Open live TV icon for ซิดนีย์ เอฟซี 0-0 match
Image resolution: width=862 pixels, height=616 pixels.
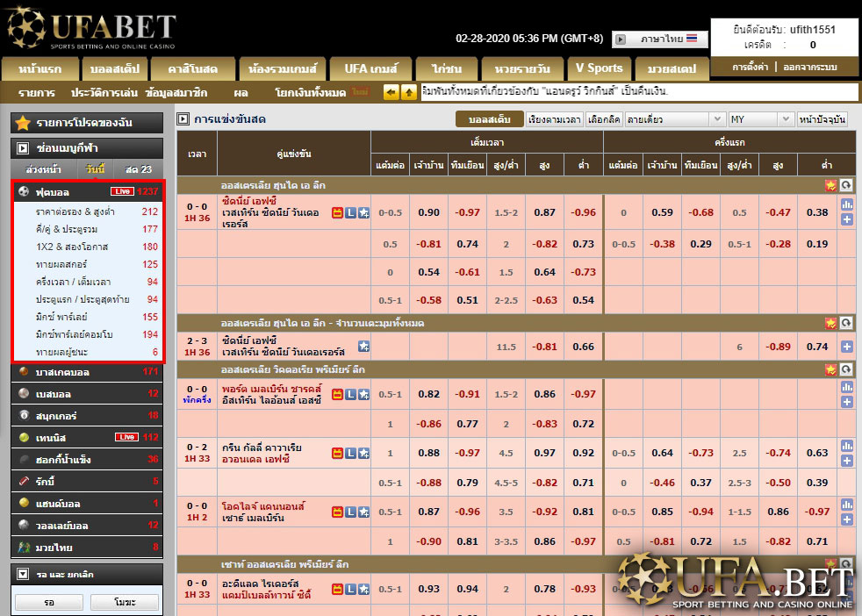click(337, 212)
